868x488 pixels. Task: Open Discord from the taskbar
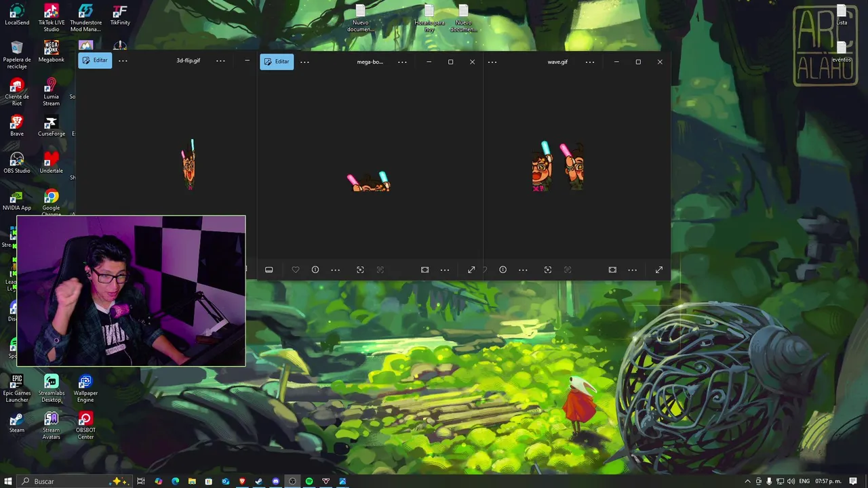pos(275,481)
